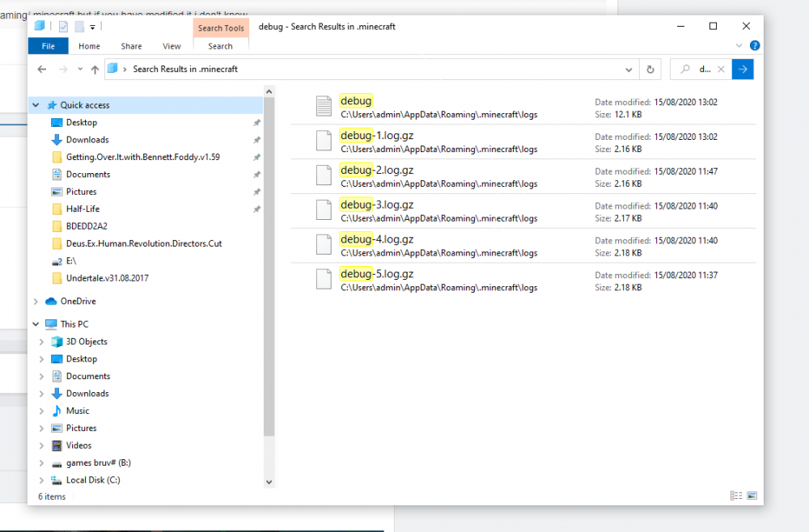
Task: Click the forward navigation arrow
Action: click(63, 69)
